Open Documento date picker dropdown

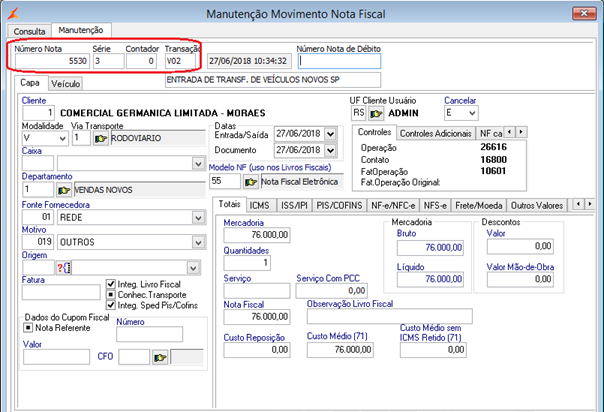tap(331, 150)
